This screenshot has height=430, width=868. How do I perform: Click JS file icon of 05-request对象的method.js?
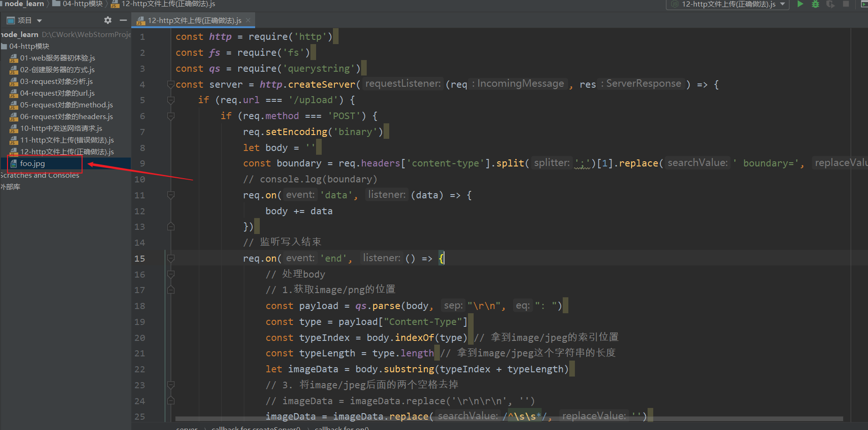click(x=14, y=105)
